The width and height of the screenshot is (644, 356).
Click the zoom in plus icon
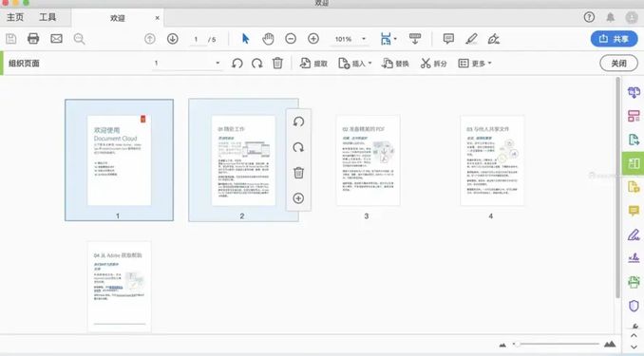pos(313,39)
